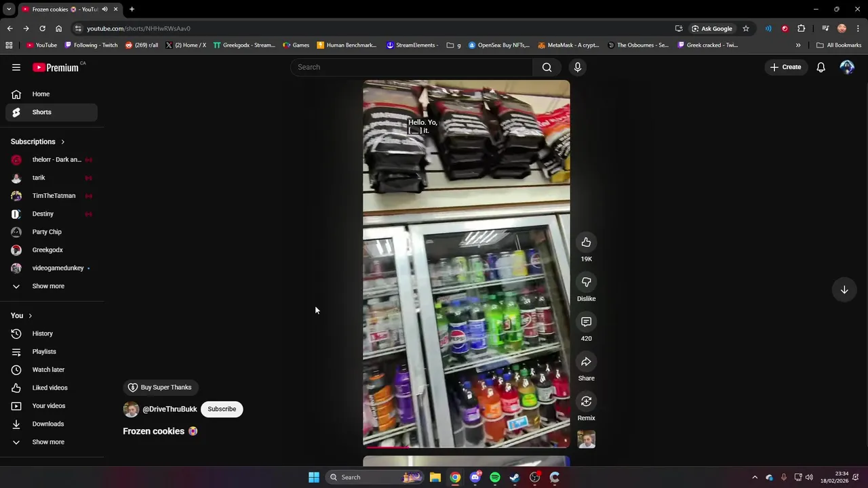
Task: Go back in the browser
Action: [9, 28]
